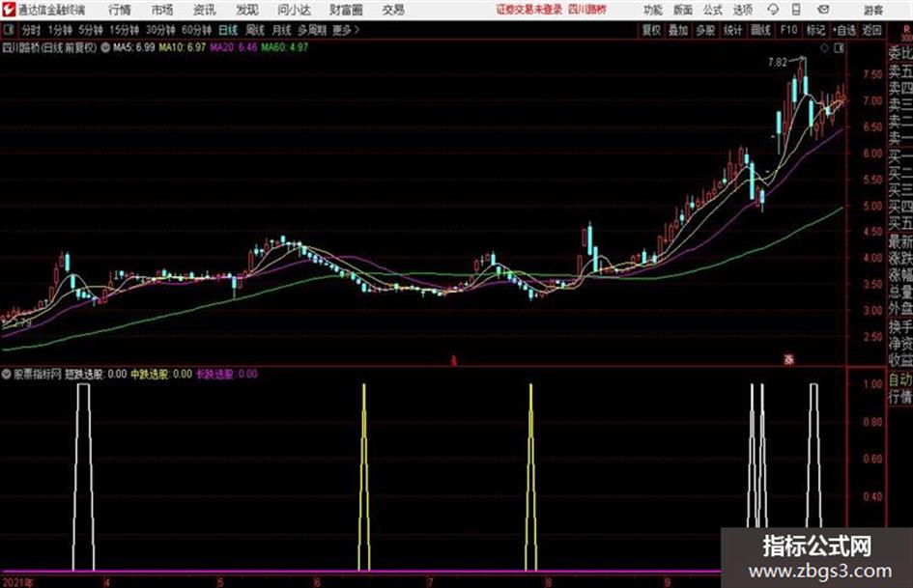Switch to the 60分钟 period tab
913x588 pixels.
[x=197, y=30]
